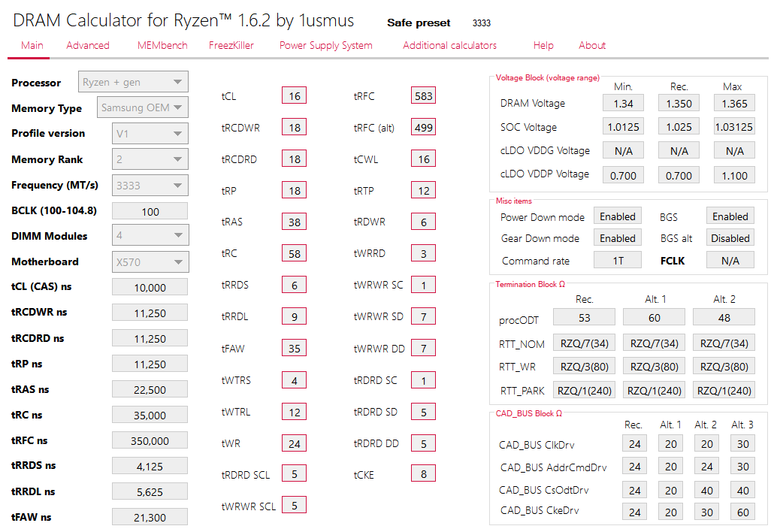Click the BCLK (100-104.8) input field

[x=150, y=211]
